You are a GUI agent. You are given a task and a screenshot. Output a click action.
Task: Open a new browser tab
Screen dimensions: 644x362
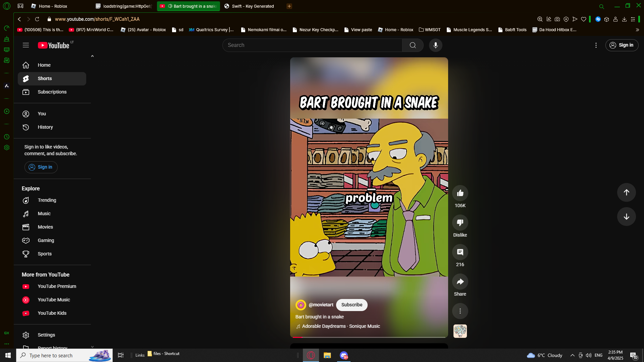pyautogui.click(x=289, y=6)
